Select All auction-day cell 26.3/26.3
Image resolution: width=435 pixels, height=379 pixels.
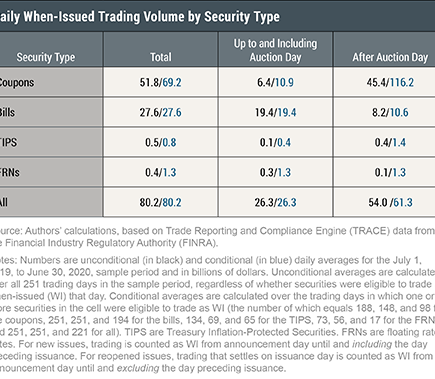pos(275,202)
